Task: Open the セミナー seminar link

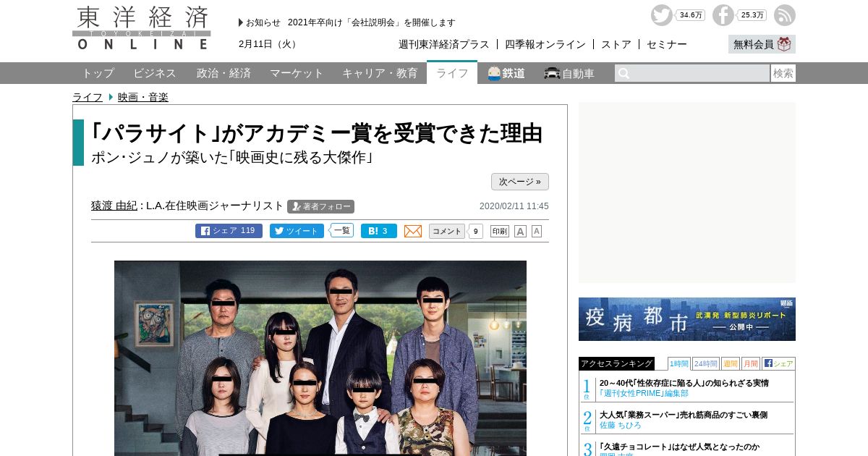Action: click(x=667, y=44)
